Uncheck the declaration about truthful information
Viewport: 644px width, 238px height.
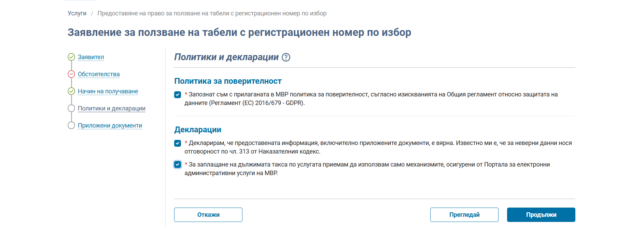177,143
